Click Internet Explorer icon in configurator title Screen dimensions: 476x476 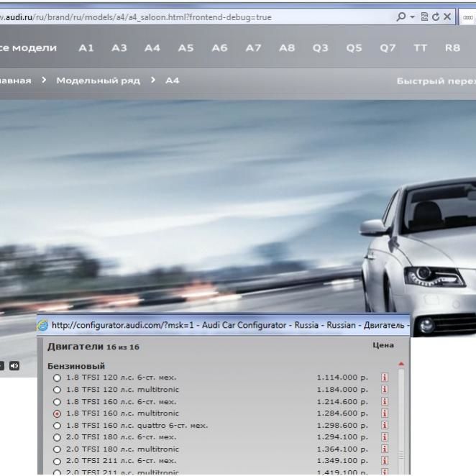[x=44, y=326]
